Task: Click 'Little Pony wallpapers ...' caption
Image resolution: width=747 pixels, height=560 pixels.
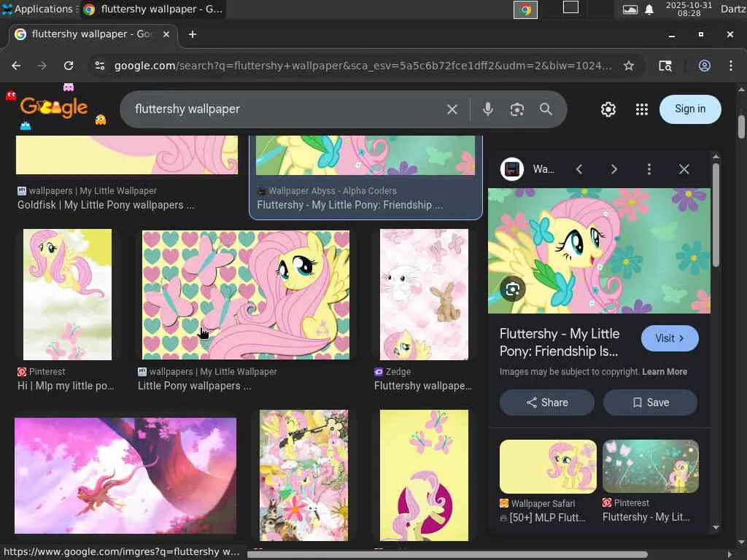Action: pos(194,386)
